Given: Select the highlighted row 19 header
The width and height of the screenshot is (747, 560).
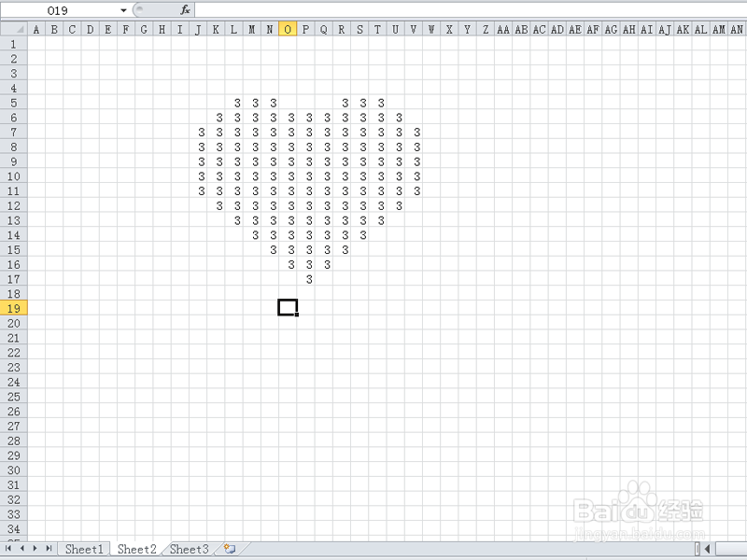Looking at the screenshot, I should [x=14, y=308].
